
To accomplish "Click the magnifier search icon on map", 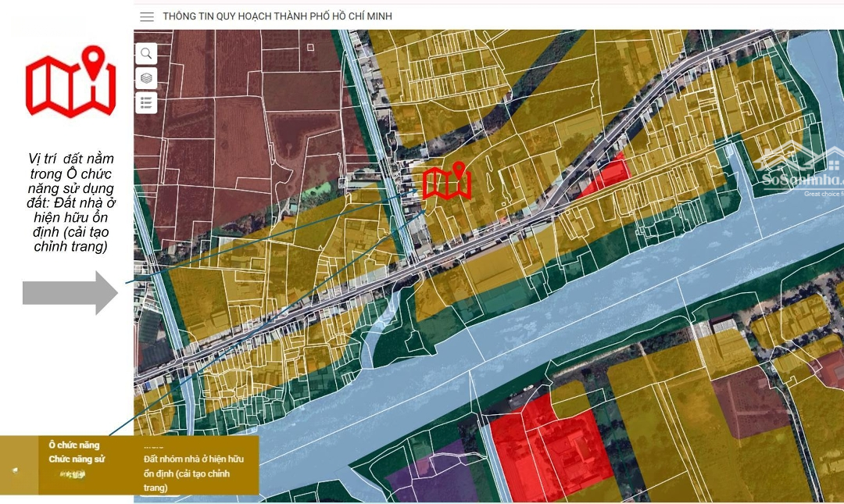I will tap(146, 53).
